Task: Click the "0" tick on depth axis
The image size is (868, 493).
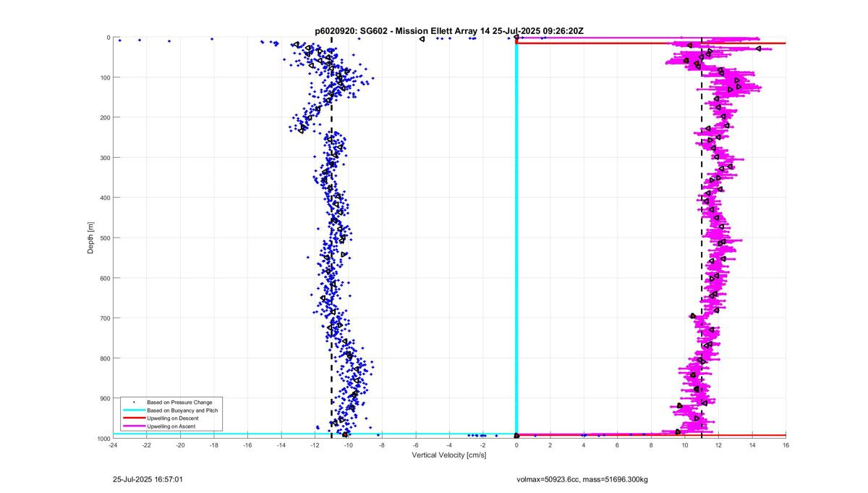Action: (108, 38)
